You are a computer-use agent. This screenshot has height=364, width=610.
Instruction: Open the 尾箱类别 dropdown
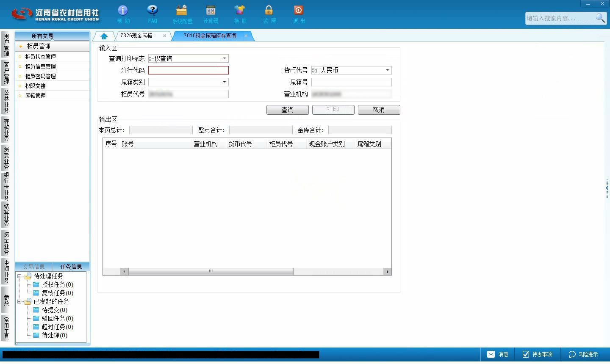tap(225, 82)
